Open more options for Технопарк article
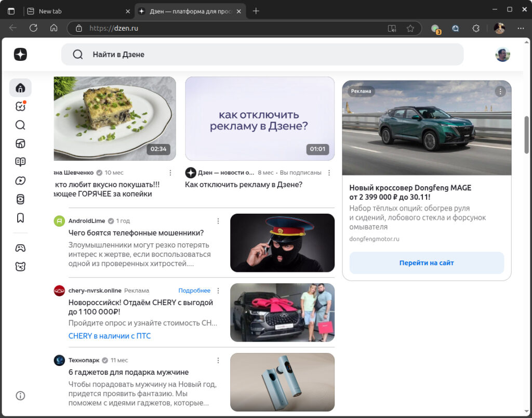This screenshot has width=532, height=418. 218,360
